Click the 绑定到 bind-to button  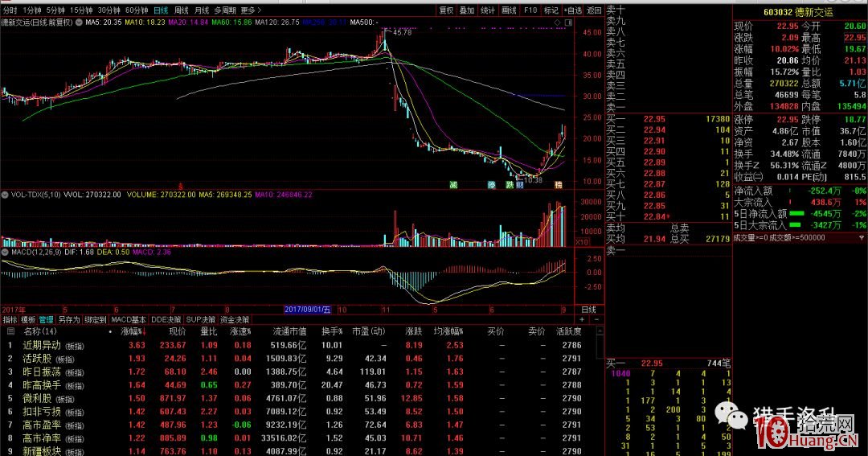(95, 320)
